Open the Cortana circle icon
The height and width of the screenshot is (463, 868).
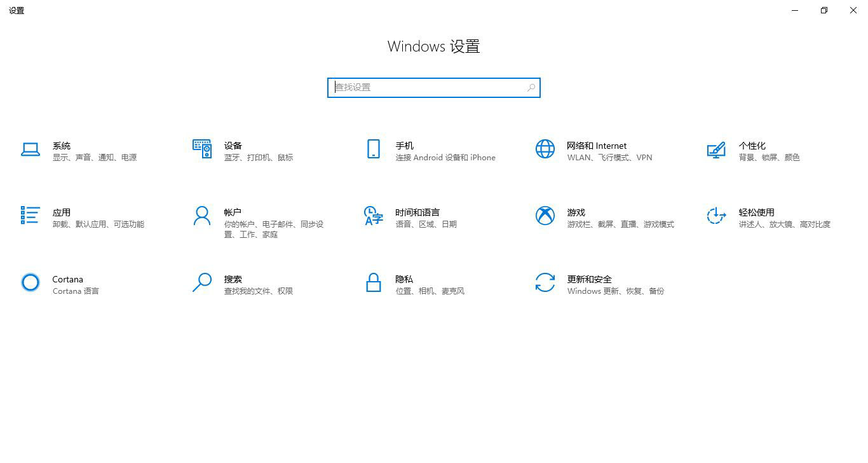coord(31,282)
